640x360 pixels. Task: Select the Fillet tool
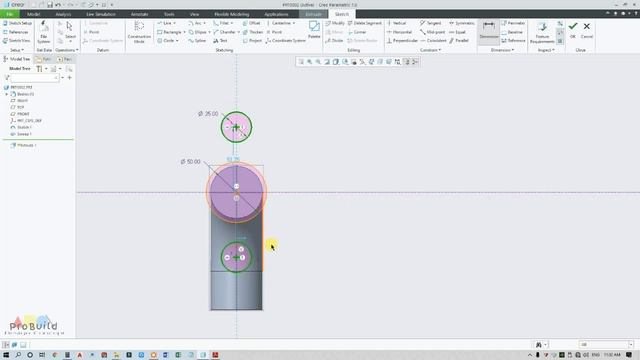pos(221,23)
